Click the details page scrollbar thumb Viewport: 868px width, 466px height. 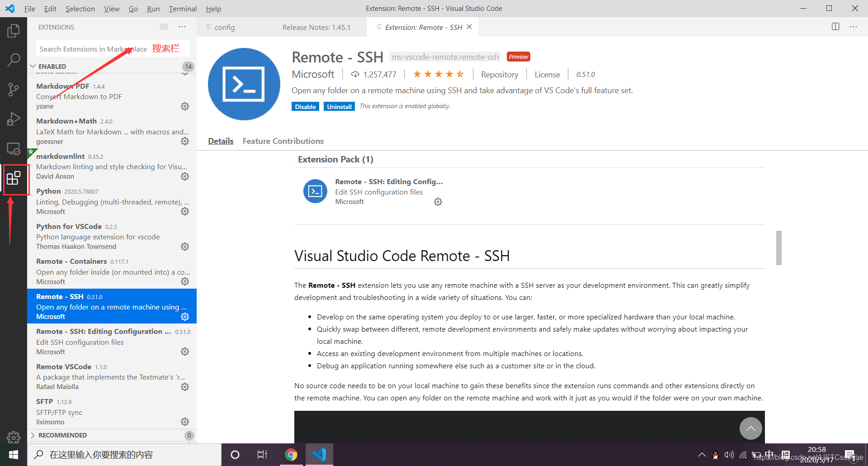pyautogui.click(x=778, y=248)
